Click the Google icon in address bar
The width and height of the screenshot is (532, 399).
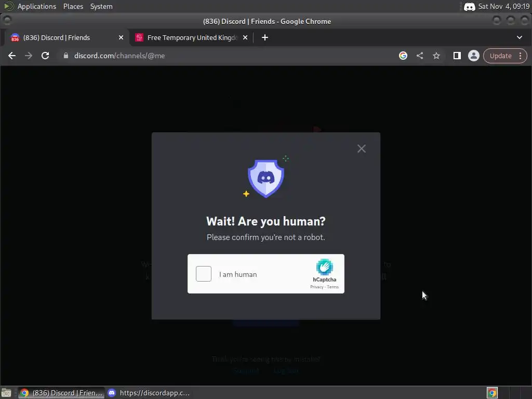403,56
